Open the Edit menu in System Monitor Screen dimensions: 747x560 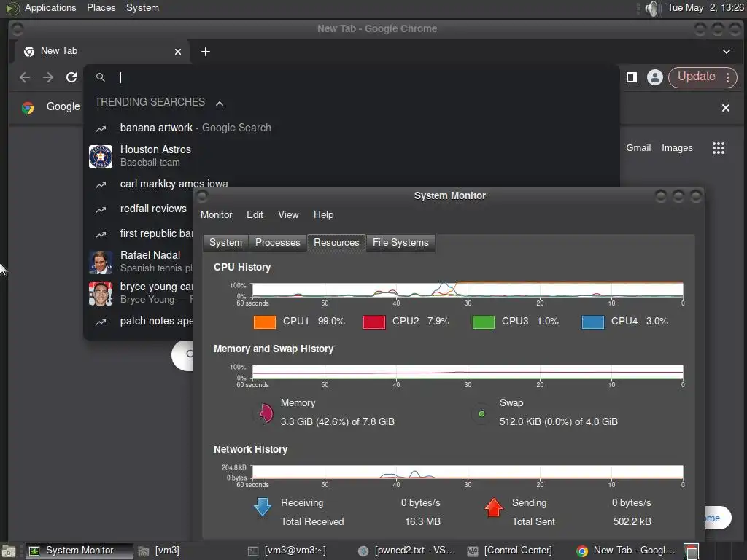[255, 215]
